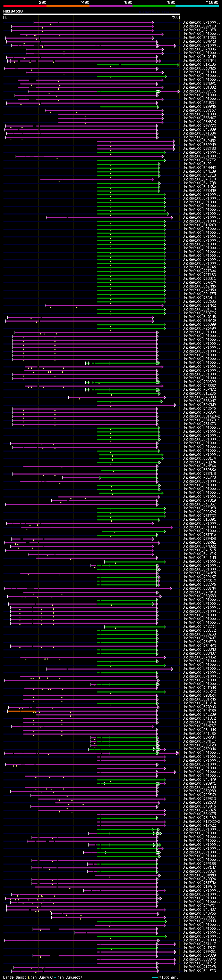The image size is (222, 980).
Task: Click hit label UniRef100_B4JWW9
Action: [199, 130]
